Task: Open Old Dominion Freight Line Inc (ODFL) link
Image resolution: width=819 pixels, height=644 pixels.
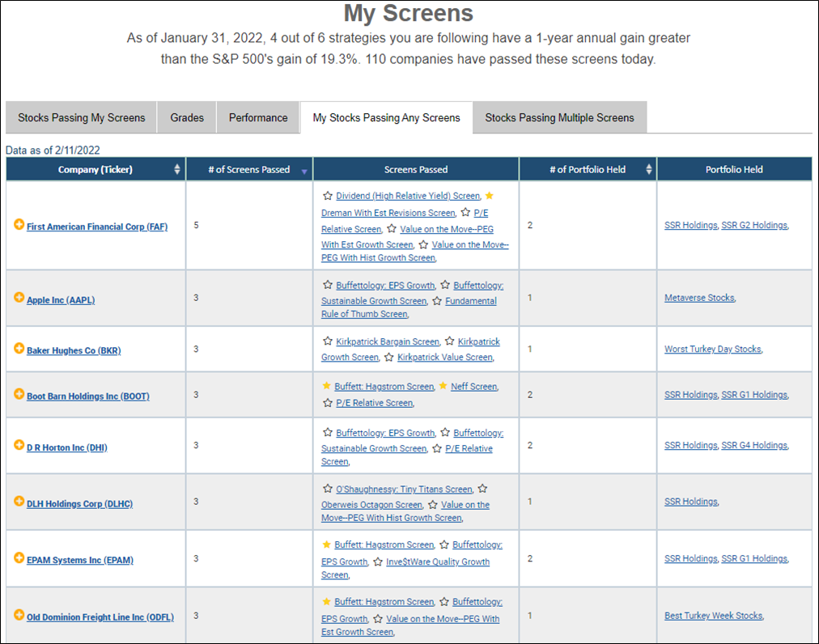Action: coord(100,616)
